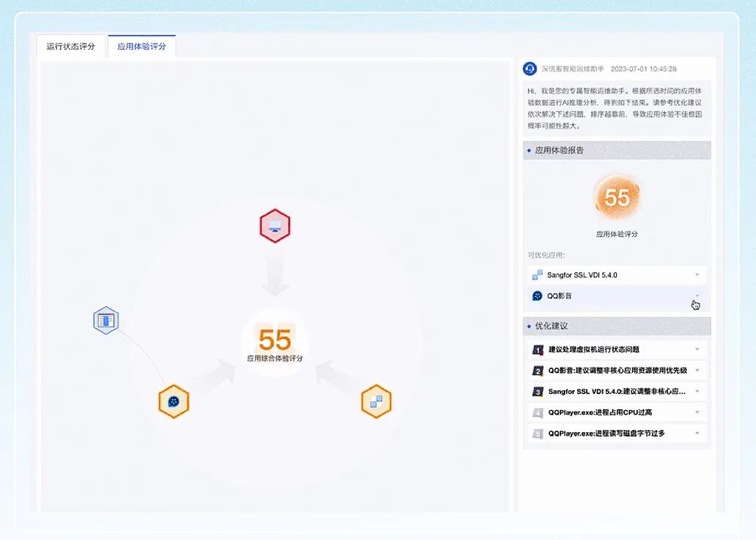Click the 55 应用体验评分 score gauge

tap(617, 196)
